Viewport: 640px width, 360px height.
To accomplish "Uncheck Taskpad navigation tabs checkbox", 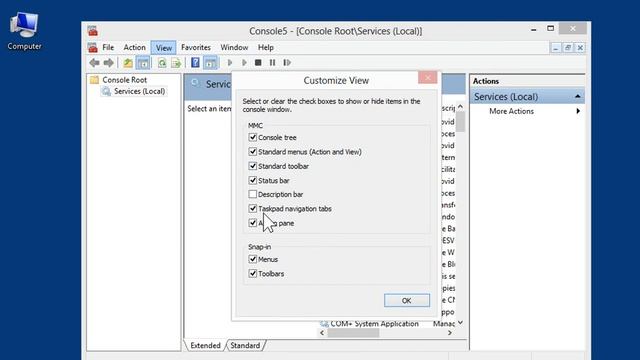I will (253, 208).
